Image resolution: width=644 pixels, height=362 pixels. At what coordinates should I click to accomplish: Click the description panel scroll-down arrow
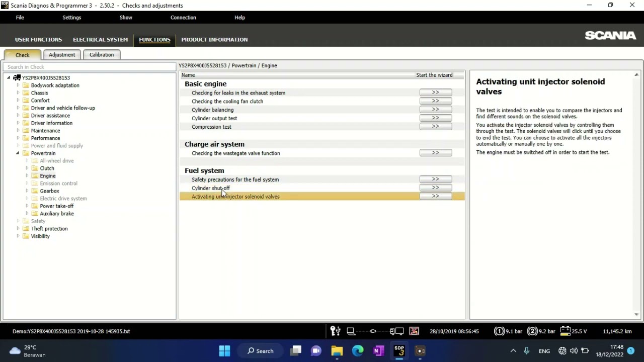pos(636,315)
